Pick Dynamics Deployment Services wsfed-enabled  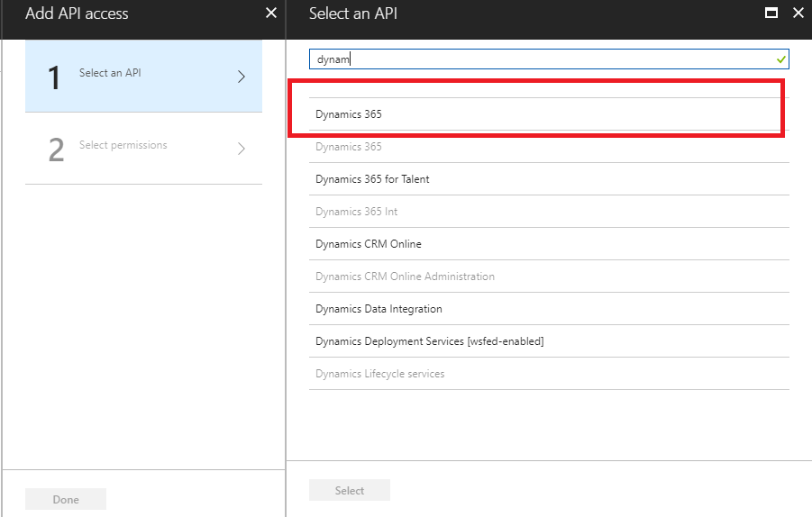coord(429,341)
